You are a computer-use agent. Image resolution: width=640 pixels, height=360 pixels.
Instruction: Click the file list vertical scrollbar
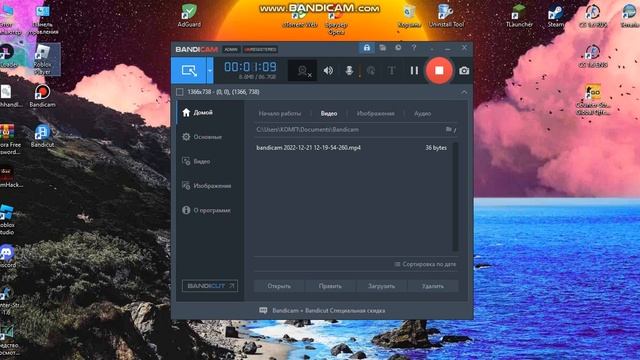click(456, 197)
